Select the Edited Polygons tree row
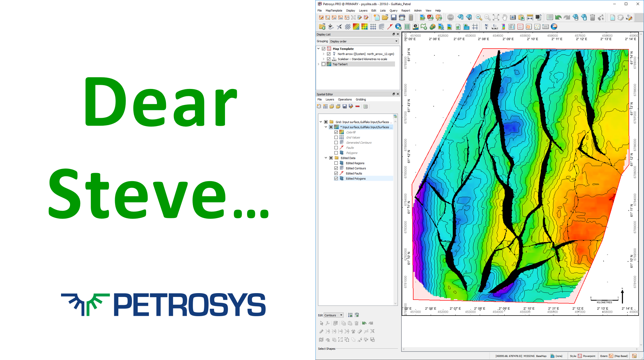The height and width of the screenshot is (360, 644). [x=363, y=179]
